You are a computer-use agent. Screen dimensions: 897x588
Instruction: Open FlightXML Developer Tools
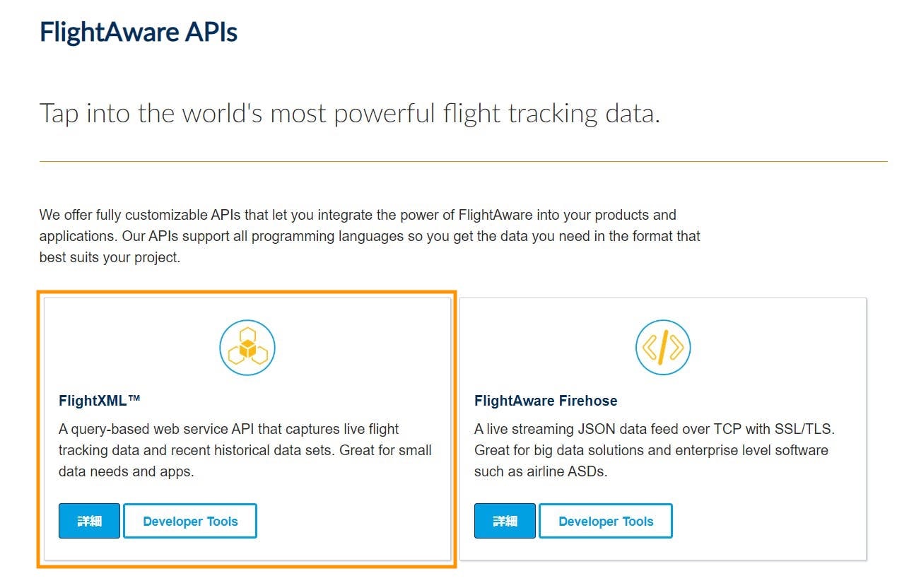coord(190,521)
